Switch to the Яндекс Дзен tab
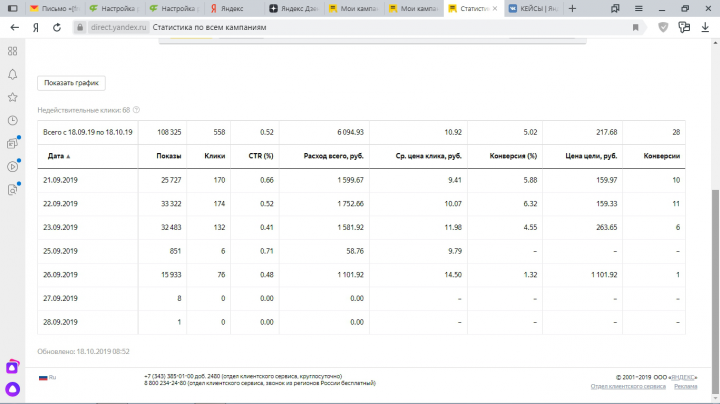 click(x=294, y=8)
